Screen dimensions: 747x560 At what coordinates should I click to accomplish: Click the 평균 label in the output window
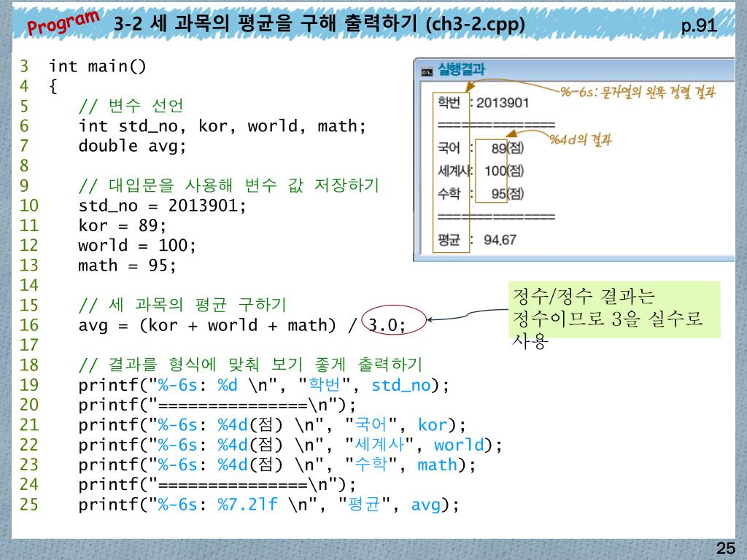[449, 239]
